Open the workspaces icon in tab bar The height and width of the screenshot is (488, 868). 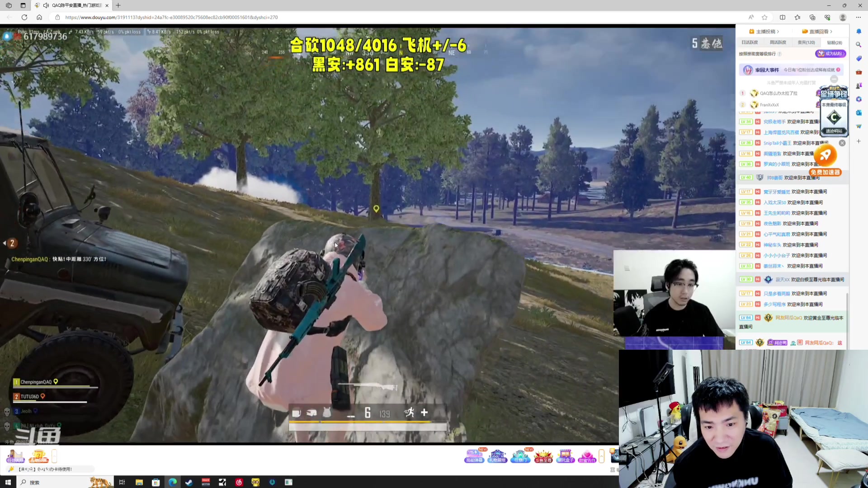click(x=9, y=5)
